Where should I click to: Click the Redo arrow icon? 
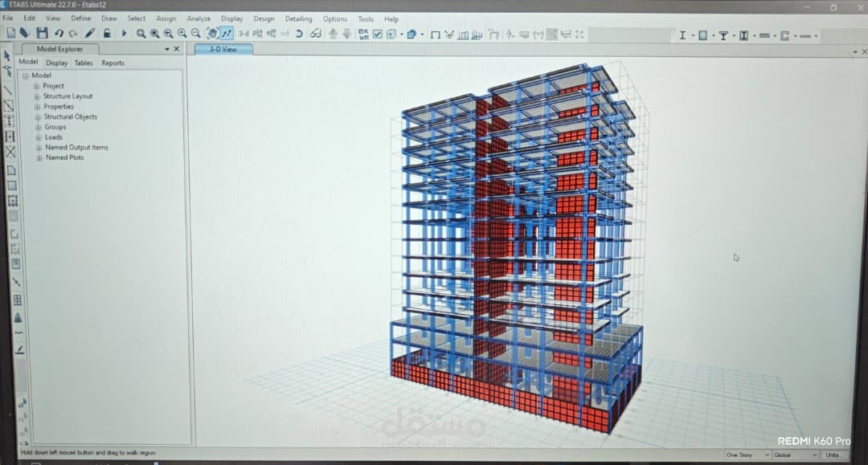72,34
